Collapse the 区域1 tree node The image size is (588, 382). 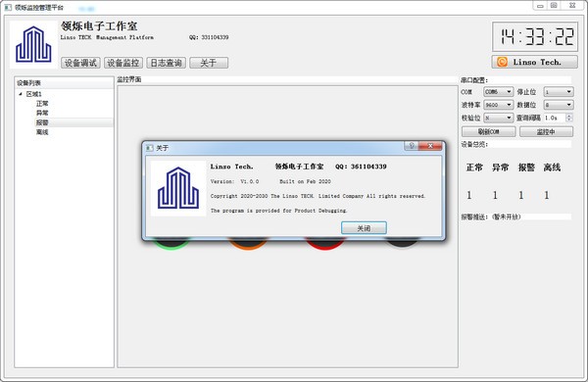[21, 94]
